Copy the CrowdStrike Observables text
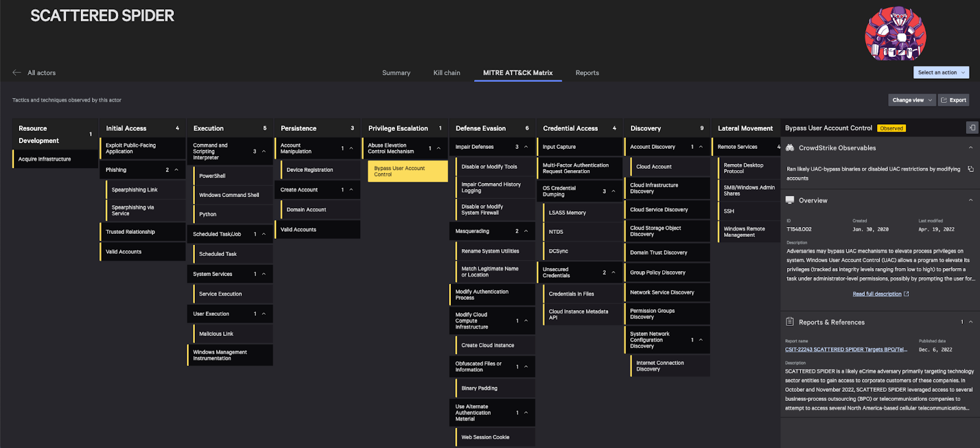The width and height of the screenshot is (980, 448). [x=971, y=169]
